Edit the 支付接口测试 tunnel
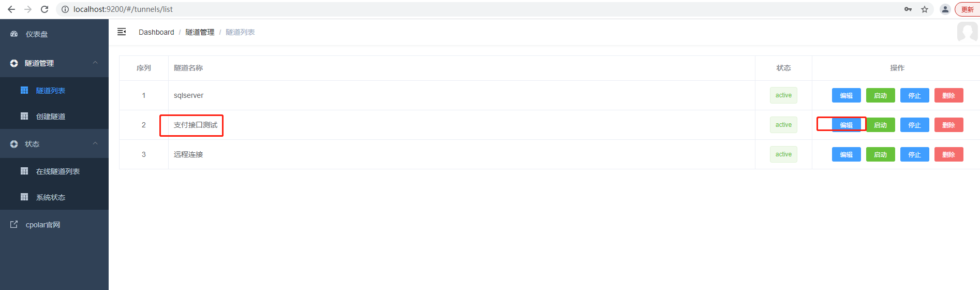The height and width of the screenshot is (290, 980). coord(847,125)
